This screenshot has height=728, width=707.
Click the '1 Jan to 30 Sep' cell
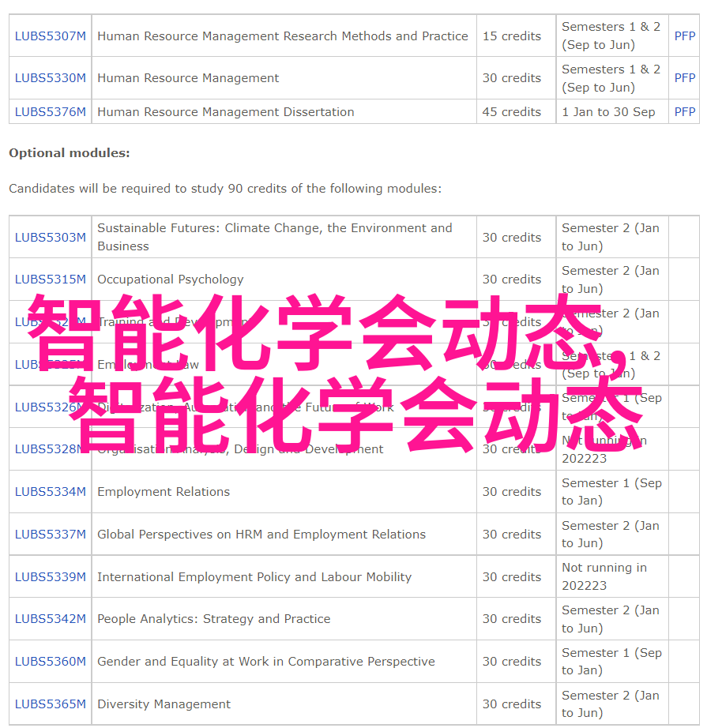(x=612, y=111)
